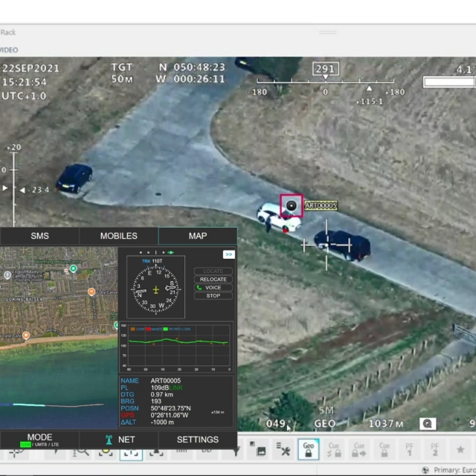The image size is (476, 476).
Task: Click the date 22SEP2021 overlay
Action: click(30, 68)
